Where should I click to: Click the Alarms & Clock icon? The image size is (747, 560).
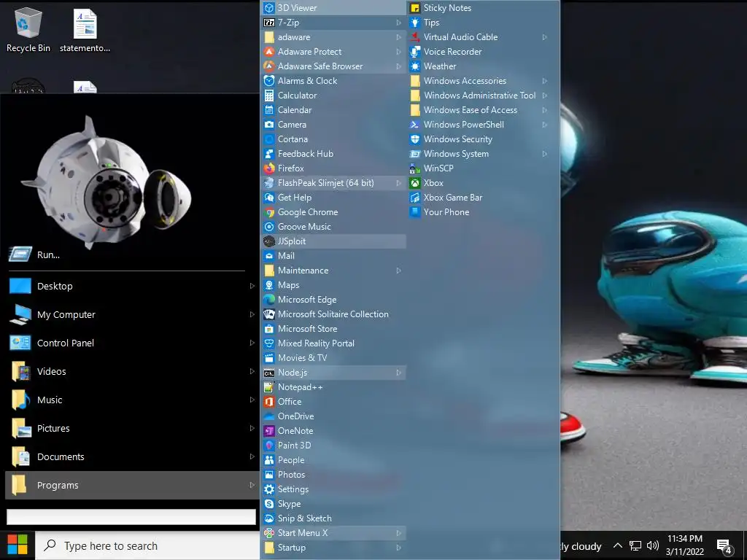[x=269, y=80]
